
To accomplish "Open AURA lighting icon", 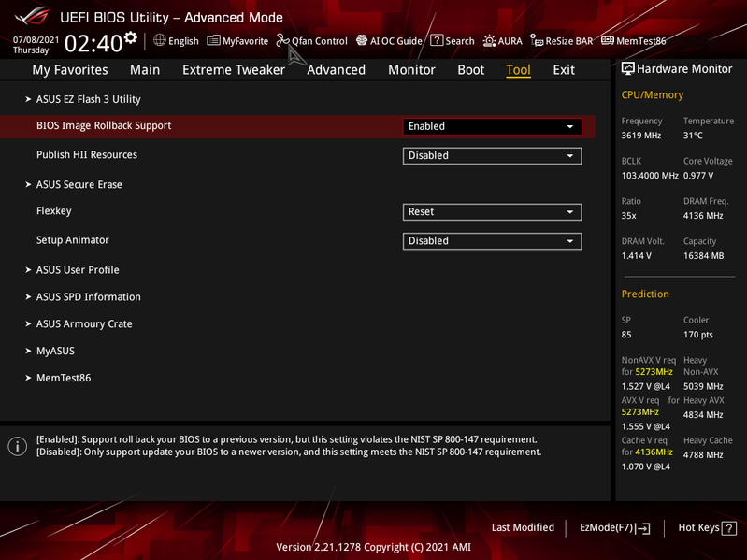I will tap(489, 41).
